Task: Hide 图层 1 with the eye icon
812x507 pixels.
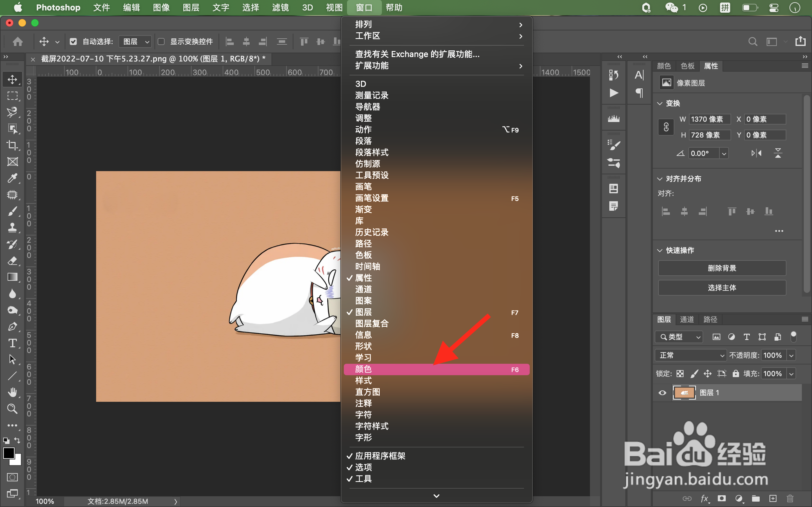Action: coord(662,393)
